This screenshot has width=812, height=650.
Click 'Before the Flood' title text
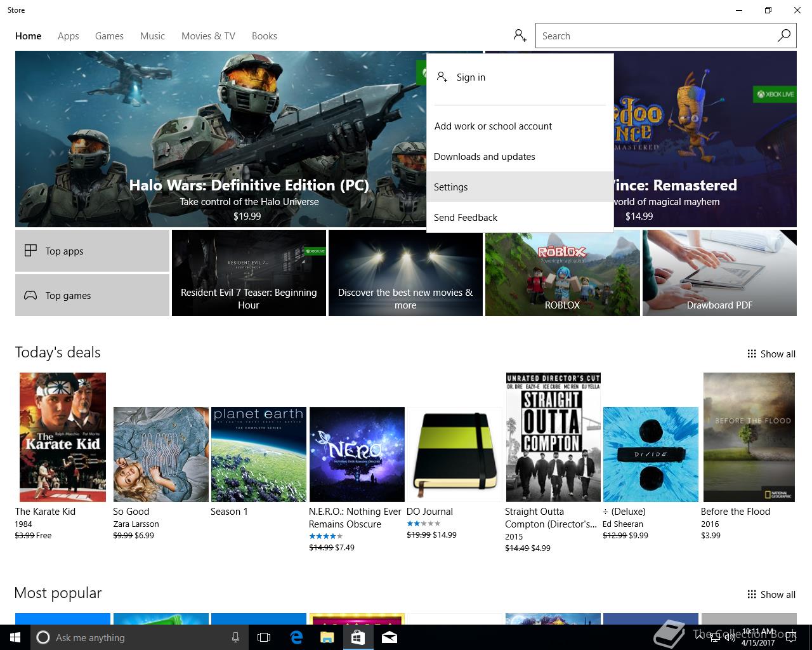click(735, 511)
